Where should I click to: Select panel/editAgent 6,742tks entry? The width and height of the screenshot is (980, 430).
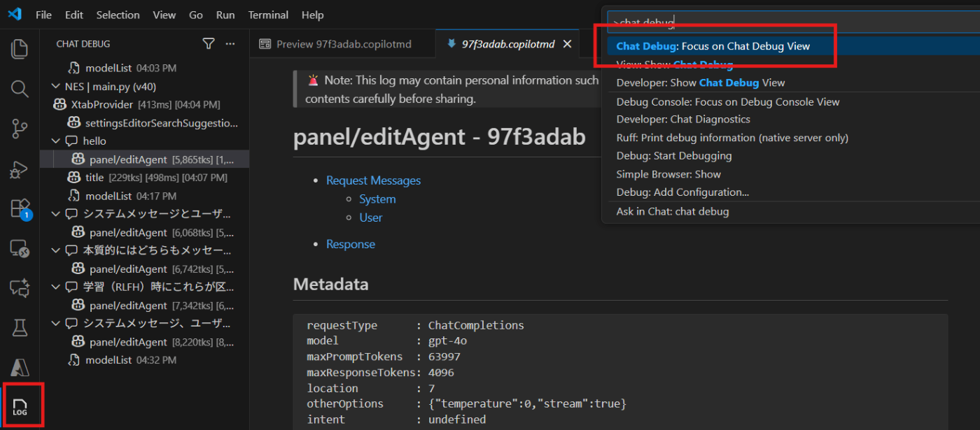[x=144, y=268]
